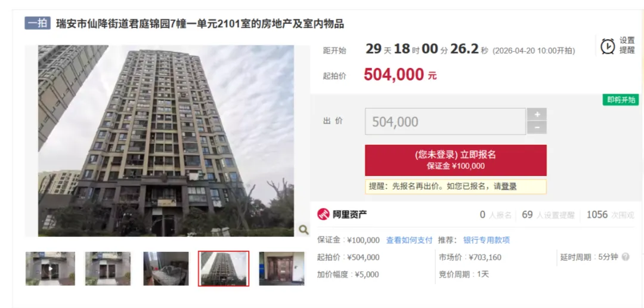Click the 一拍 auction round tag
Image resolution: width=644 pixels, height=308 pixels.
[x=38, y=23]
